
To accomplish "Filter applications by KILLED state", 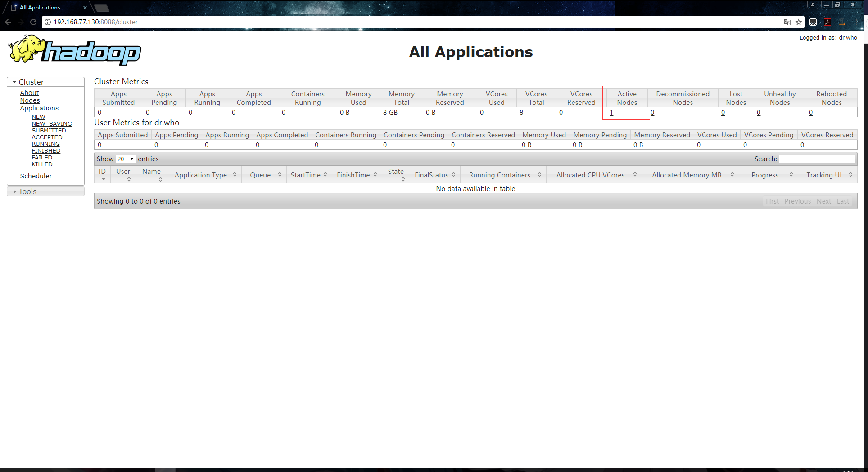I will 42,164.
